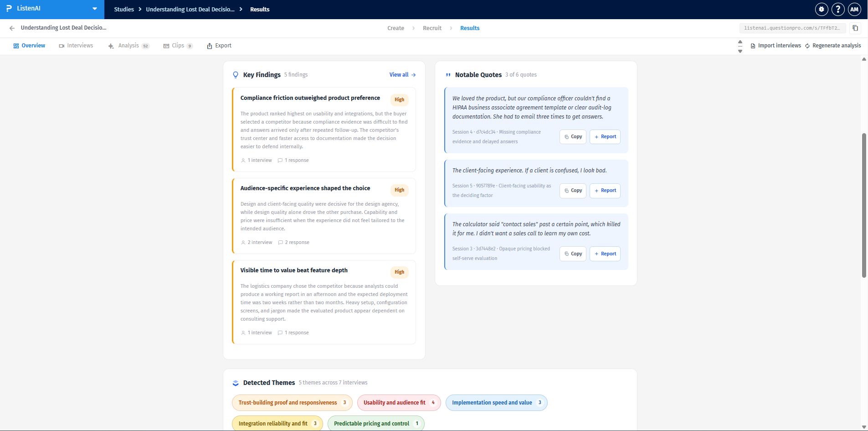This screenshot has width=868, height=431.
Task: Copy the contact sales calculator quote
Action: coord(573,254)
